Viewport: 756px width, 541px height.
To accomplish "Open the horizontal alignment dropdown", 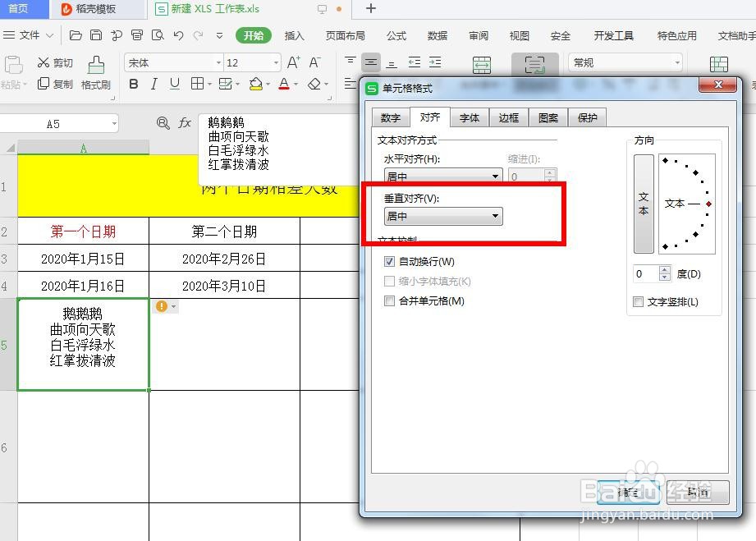I will (x=497, y=176).
